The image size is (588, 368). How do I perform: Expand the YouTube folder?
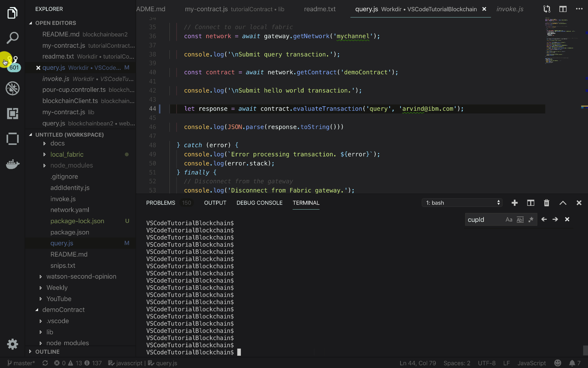[x=59, y=299]
